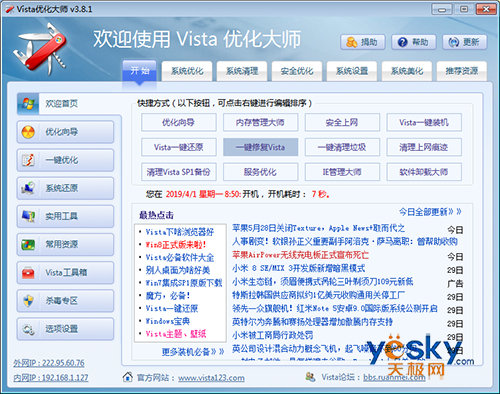Switch to the 开始 tab
Viewport: 500px width, 394px height.
139,71
